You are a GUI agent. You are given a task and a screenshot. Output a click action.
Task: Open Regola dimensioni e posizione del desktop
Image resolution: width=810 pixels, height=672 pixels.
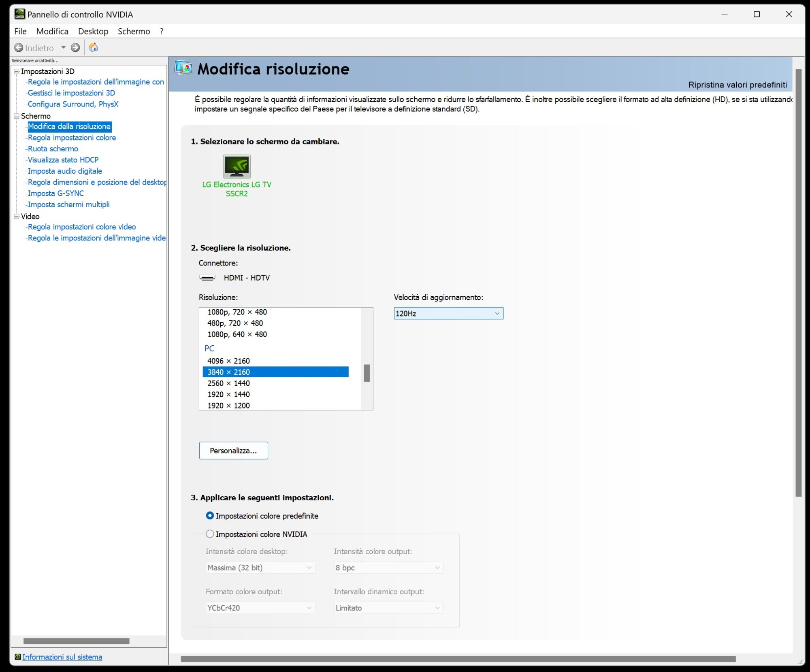[x=97, y=182]
